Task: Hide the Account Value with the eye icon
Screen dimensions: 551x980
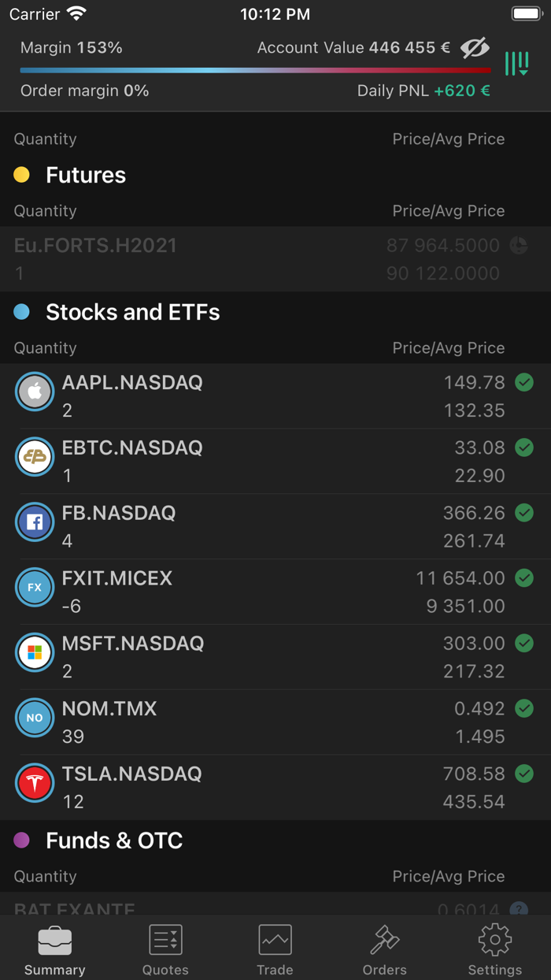Action: coord(475,47)
